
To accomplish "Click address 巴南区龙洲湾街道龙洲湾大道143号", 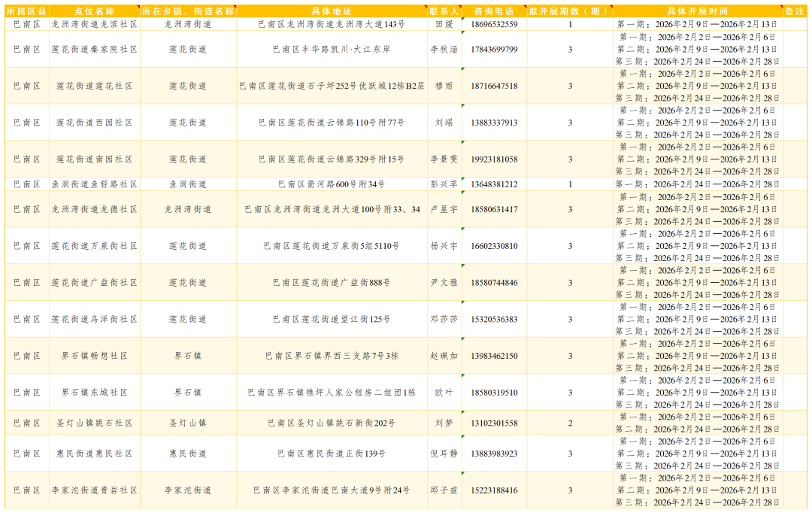I will [332, 24].
